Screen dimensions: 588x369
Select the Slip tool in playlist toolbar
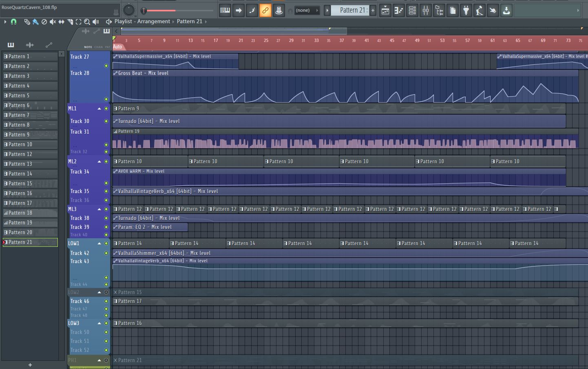[x=61, y=22]
